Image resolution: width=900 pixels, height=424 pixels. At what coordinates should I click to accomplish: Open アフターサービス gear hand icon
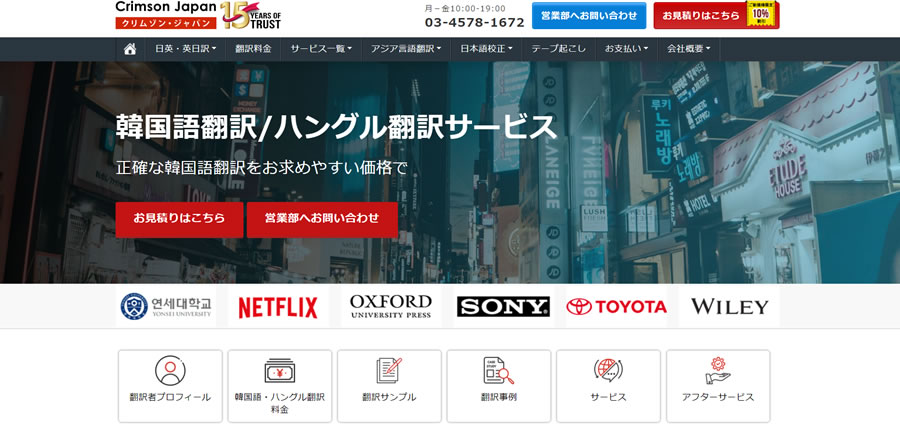coord(717,371)
